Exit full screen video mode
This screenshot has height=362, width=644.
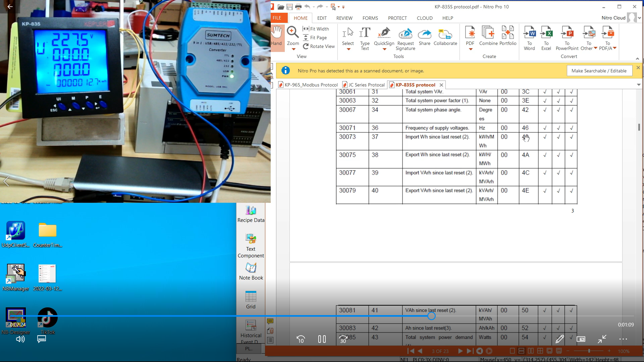[x=602, y=339]
